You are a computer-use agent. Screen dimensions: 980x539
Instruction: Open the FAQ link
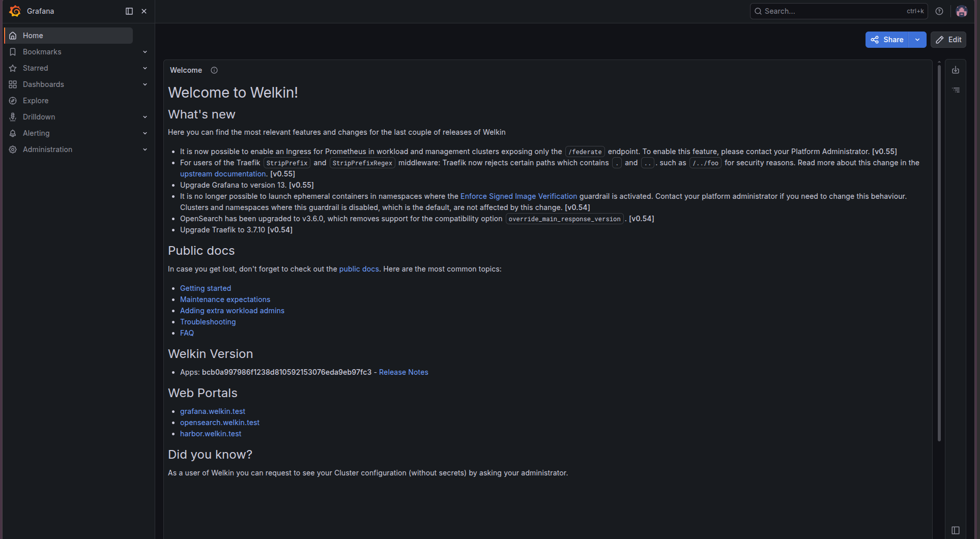click(x=187, y=333)
